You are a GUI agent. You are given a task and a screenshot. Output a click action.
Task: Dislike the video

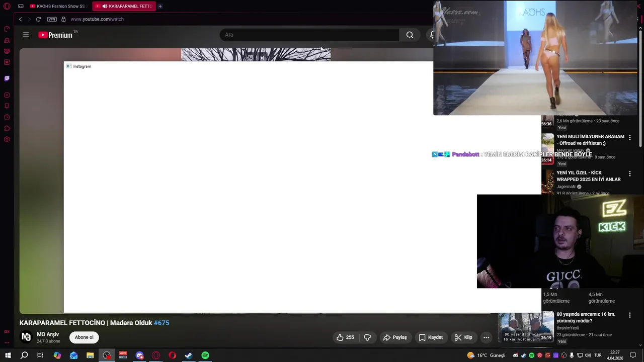tap(367, 337)
